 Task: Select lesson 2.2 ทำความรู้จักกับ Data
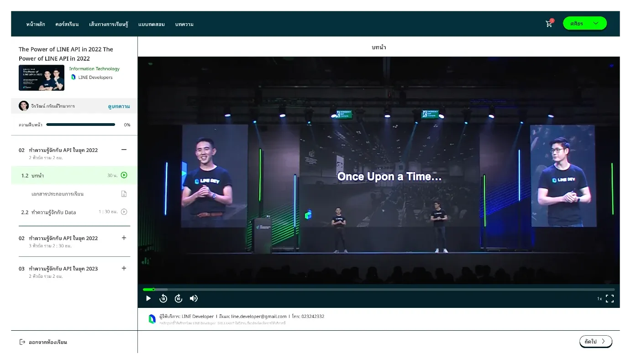tap(74, 212)
